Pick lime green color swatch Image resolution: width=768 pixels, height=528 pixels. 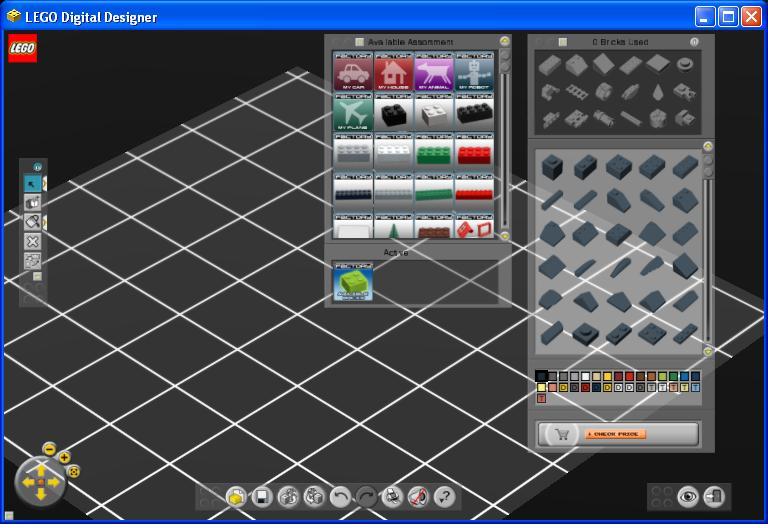(662, 376)
